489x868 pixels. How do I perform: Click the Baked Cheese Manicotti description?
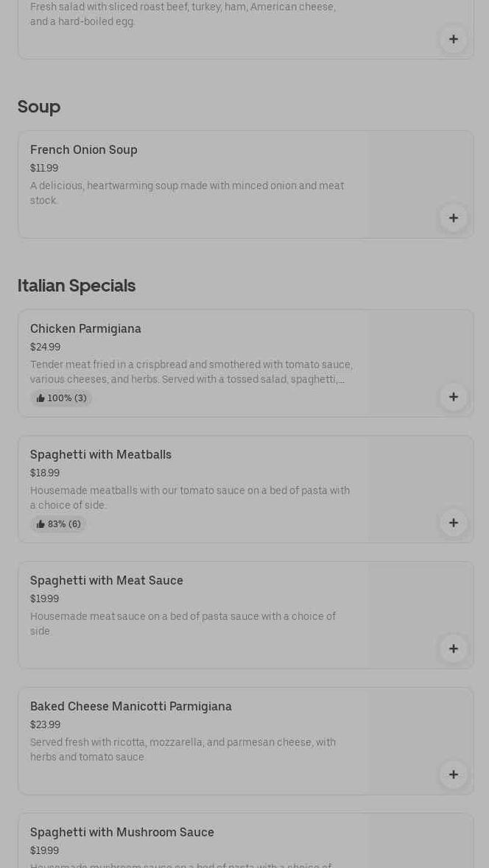183,749
